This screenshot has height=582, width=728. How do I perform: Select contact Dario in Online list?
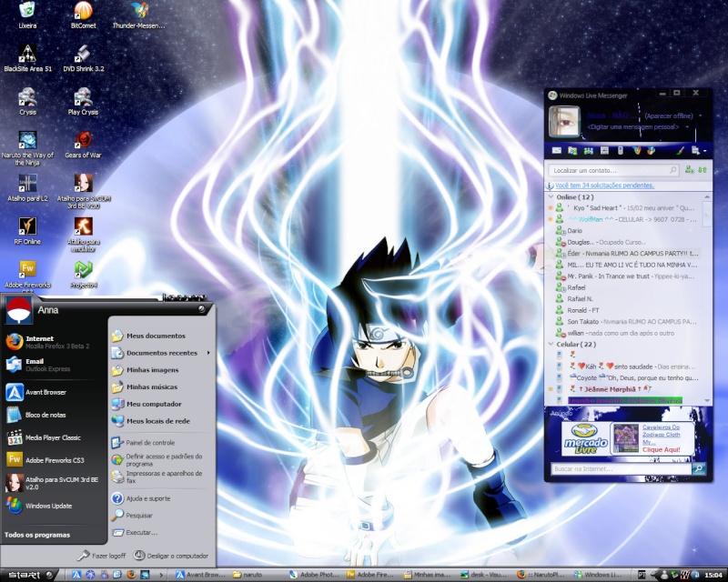tap(574, 231)
